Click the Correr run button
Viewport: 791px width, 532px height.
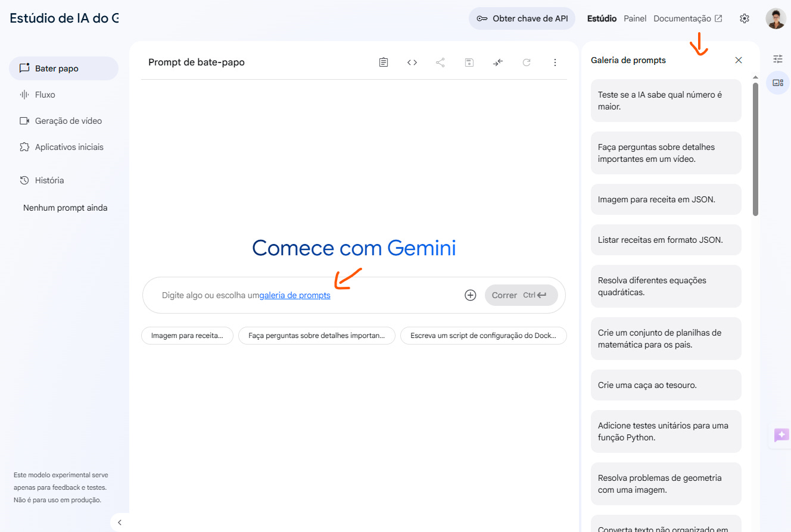[x=521, y=295]
